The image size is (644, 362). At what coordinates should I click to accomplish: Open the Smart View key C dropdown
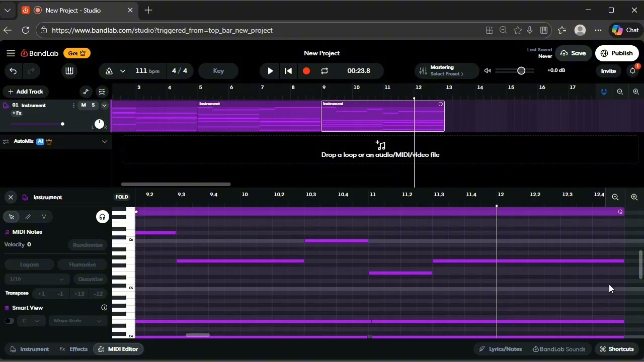(x=31, y=321)
